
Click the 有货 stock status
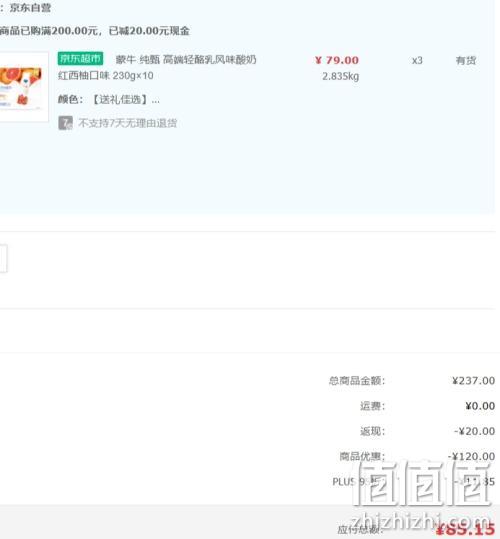(x=466, y=61)
